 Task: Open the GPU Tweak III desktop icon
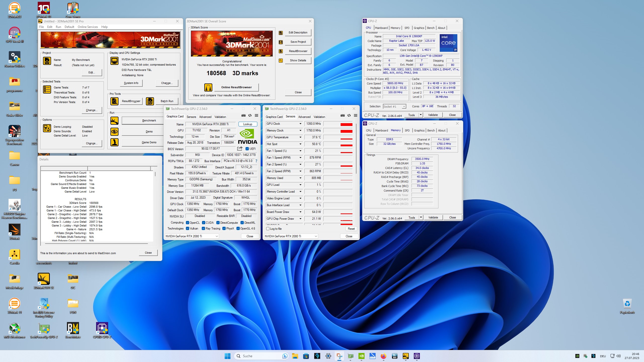tap(14, 35)
